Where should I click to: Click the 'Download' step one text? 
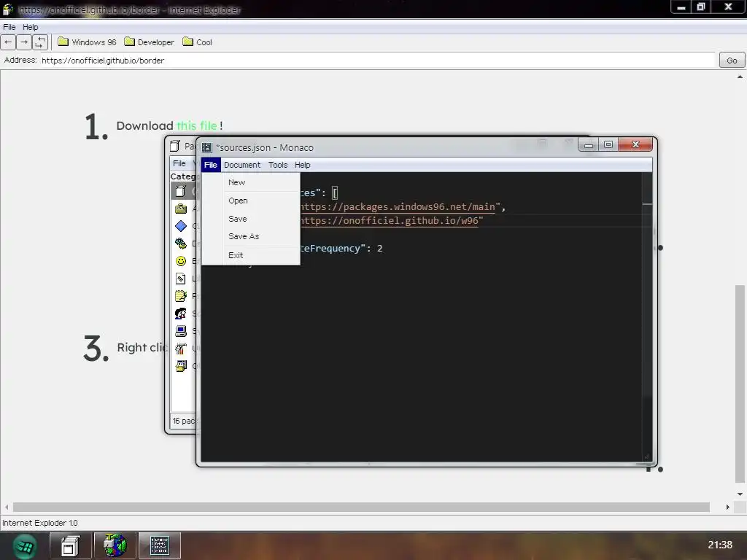point(144,125)
